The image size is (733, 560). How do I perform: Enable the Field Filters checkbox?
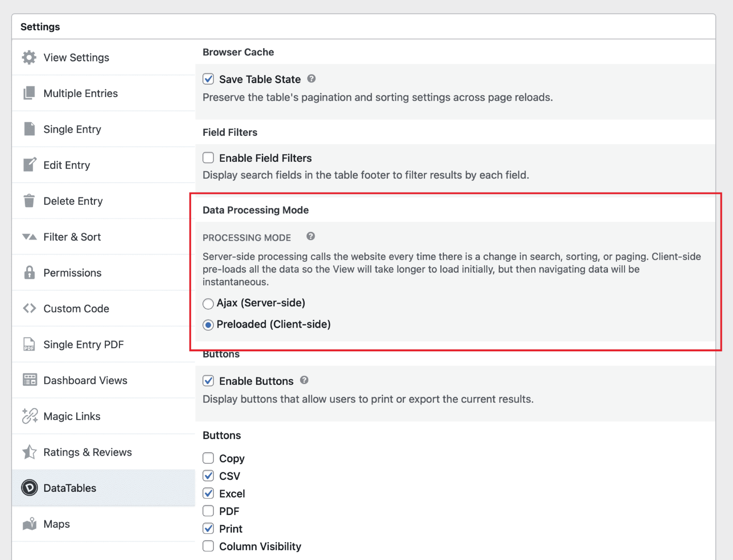[x=208, y=158]
